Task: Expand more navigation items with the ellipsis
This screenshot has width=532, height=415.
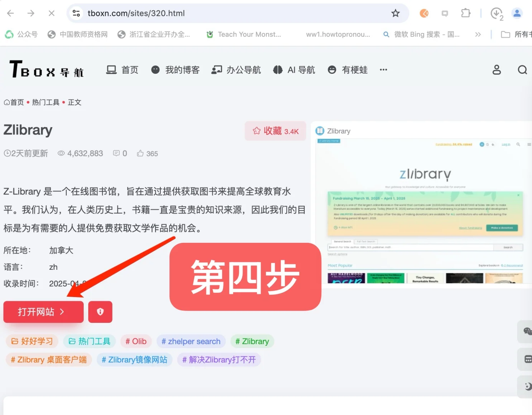Action: [383, 70]
